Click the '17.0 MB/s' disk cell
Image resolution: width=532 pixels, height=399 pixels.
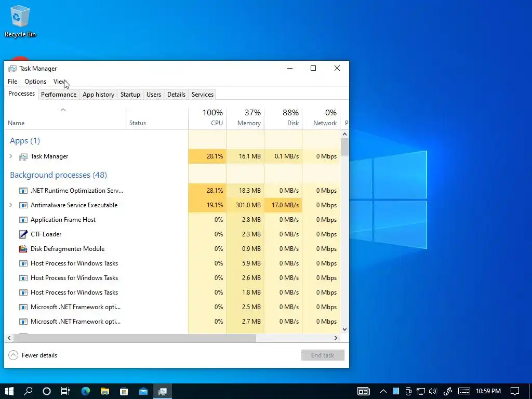pos(283,205)
